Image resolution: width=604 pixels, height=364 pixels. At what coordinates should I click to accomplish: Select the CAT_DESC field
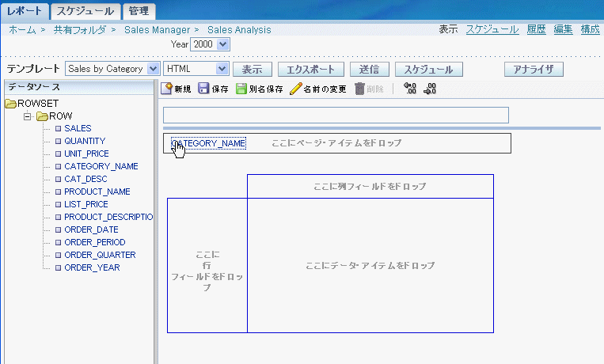tap(86, 179)
